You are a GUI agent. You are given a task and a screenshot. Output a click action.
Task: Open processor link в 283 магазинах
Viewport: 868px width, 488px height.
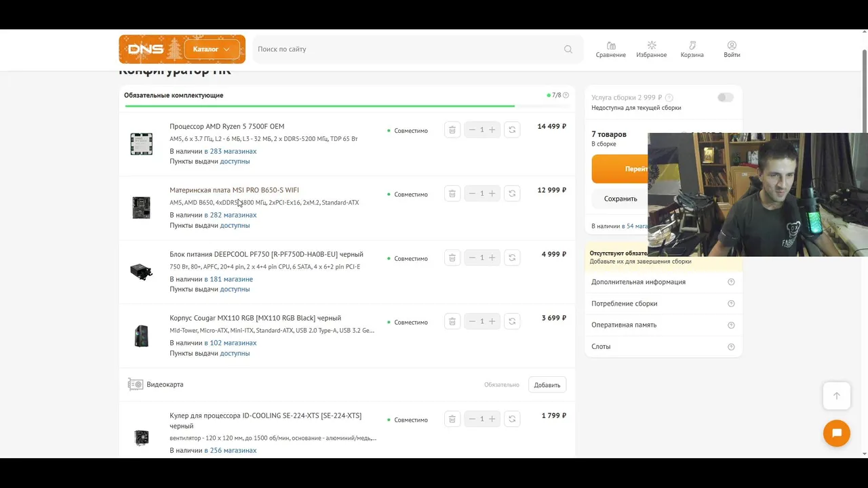[x=231, y=151]
